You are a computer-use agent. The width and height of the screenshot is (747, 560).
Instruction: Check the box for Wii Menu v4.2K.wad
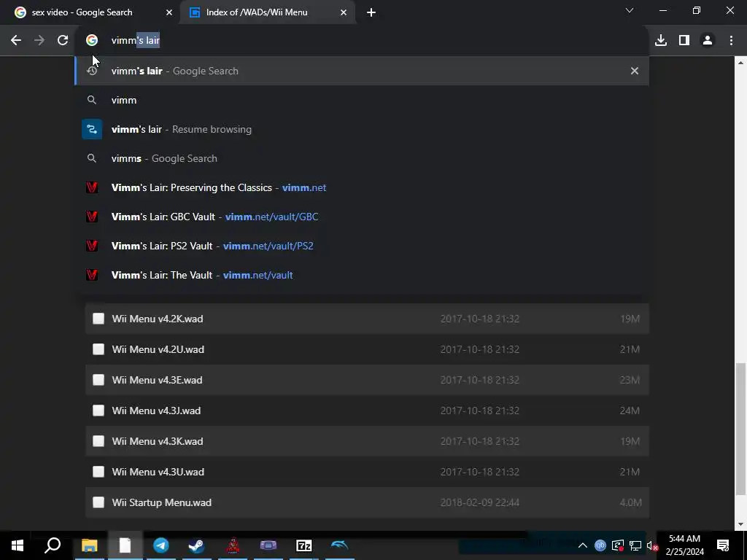(98, 319)
